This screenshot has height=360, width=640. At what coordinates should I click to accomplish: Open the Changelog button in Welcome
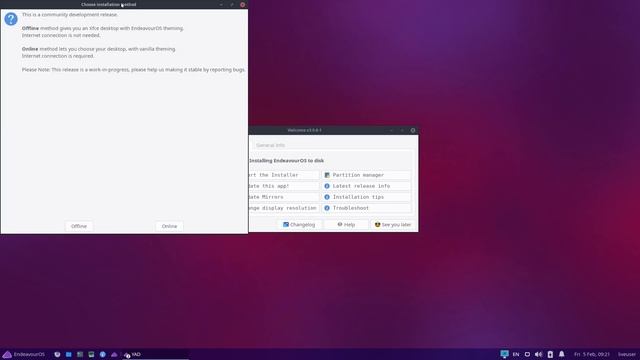(299, 225)
